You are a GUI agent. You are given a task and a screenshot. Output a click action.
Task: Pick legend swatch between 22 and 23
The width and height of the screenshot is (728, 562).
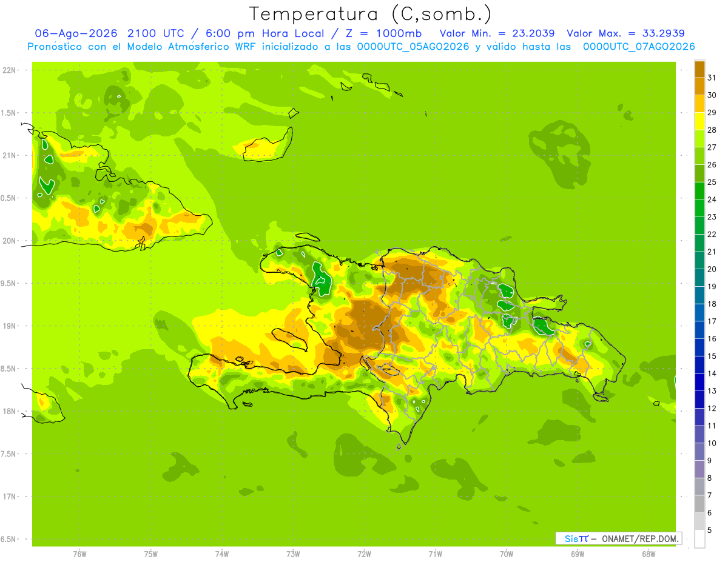[699, 226]
